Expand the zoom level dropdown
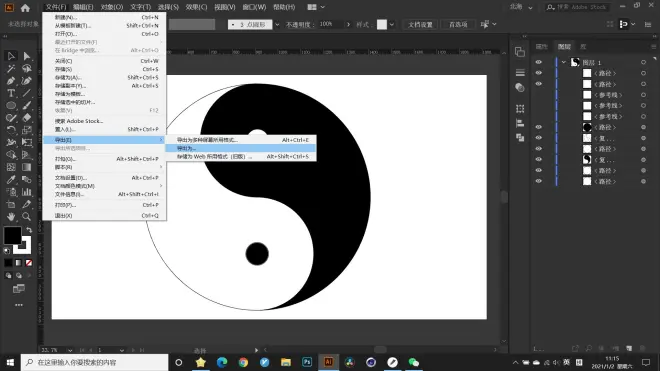This screenshot has height=371, width=660. point(70,350)
